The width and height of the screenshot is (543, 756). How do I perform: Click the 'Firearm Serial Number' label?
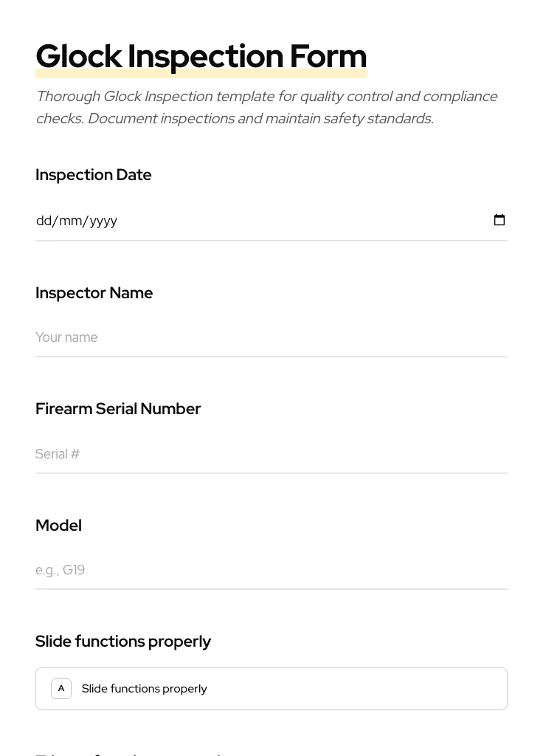point(118,409)
